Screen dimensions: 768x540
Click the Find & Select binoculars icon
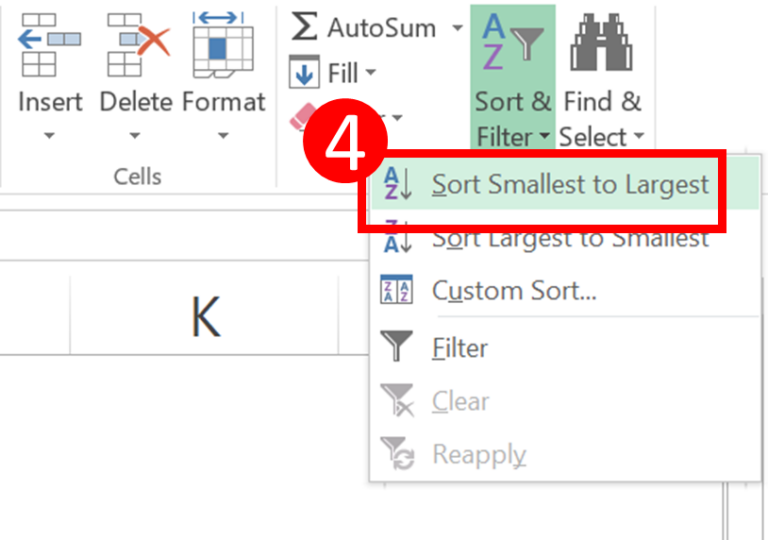pyautogui.click(x=601, y=42)
